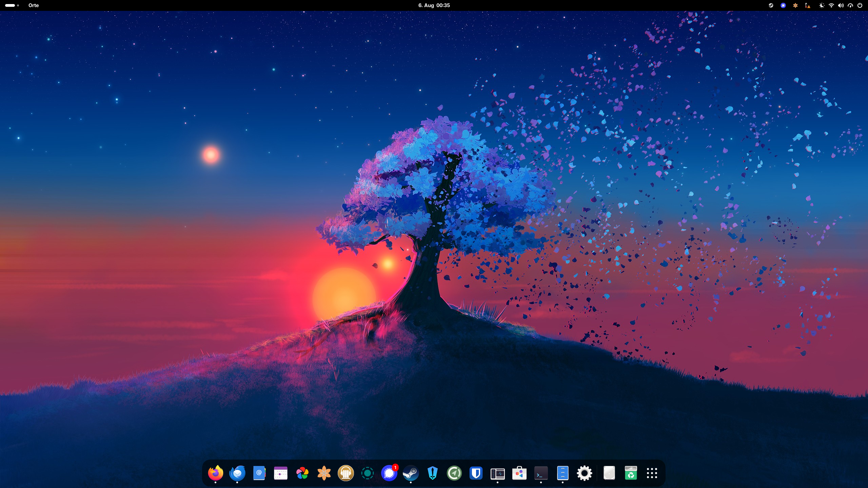This screenshot has height=488, width=868.
Task: Launch Steam from the dock
Action: 411,473
